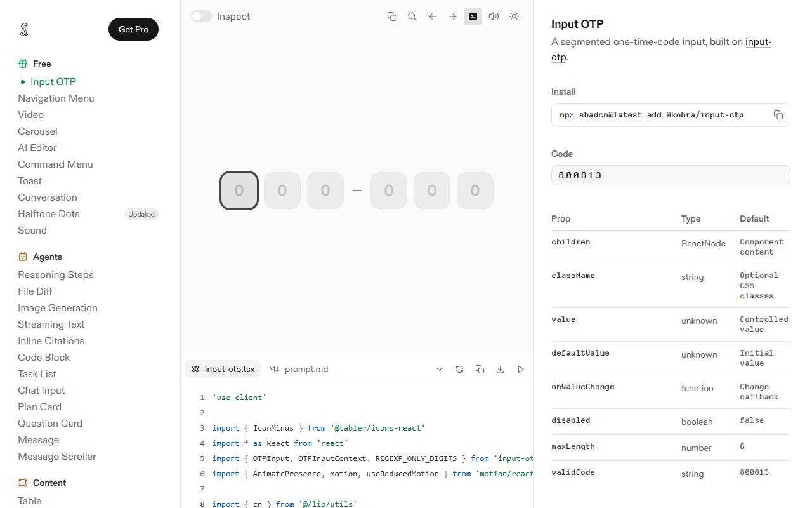Open Navigation Menu component page
This screenshot has width=812, height=508.
point(56,98)
